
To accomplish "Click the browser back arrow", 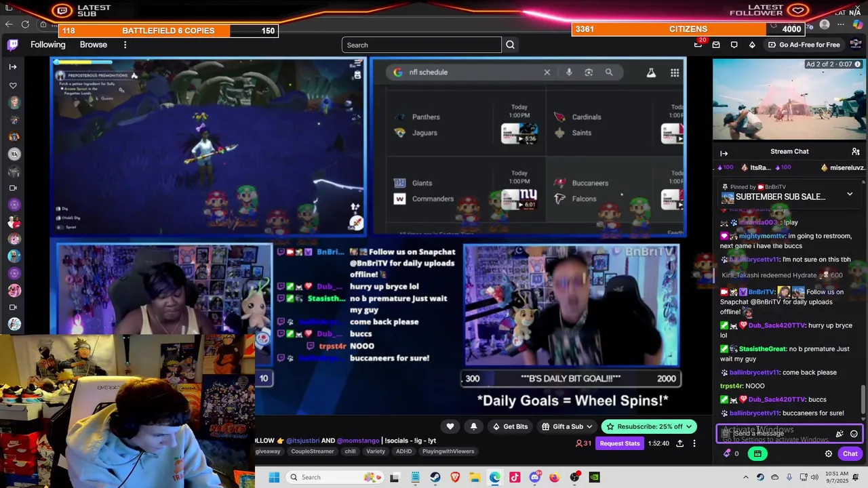I will [x=9, y=24].
